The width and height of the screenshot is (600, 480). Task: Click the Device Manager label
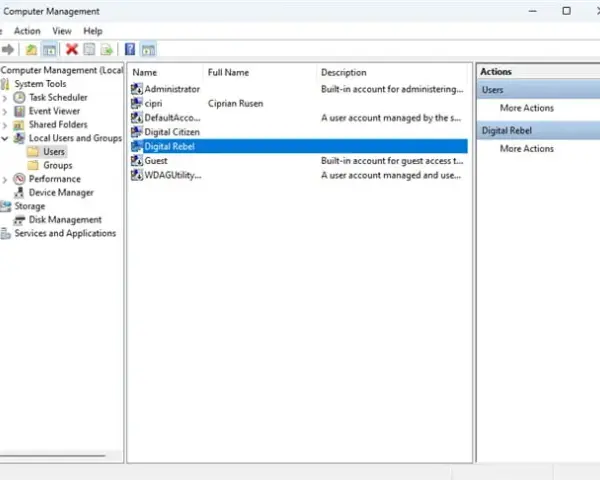(x=61, y=193)
